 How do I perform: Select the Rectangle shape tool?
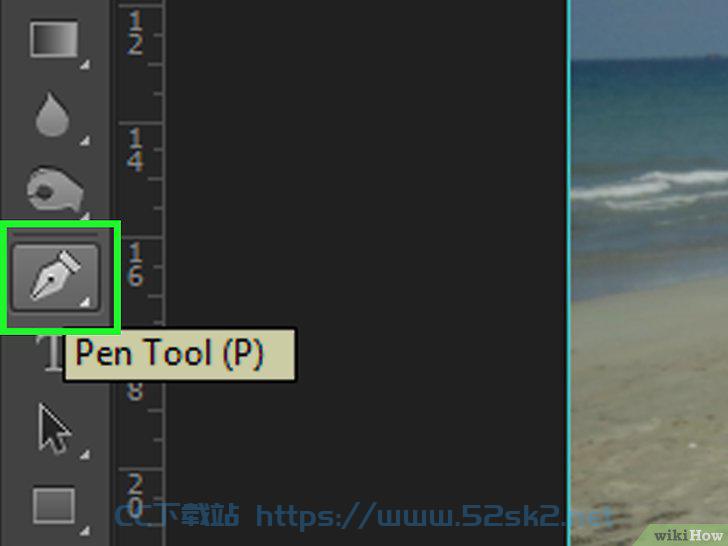click(x=54, y=505)
